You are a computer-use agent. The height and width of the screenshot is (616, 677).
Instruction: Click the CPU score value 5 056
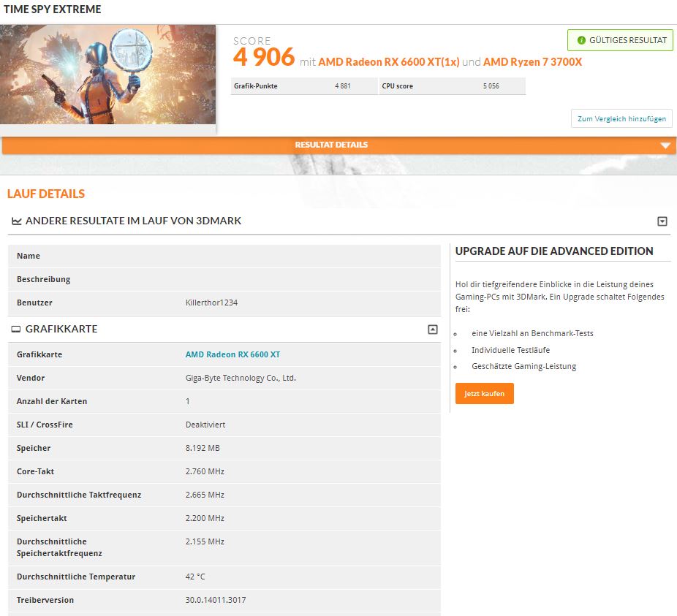(491, 86)
